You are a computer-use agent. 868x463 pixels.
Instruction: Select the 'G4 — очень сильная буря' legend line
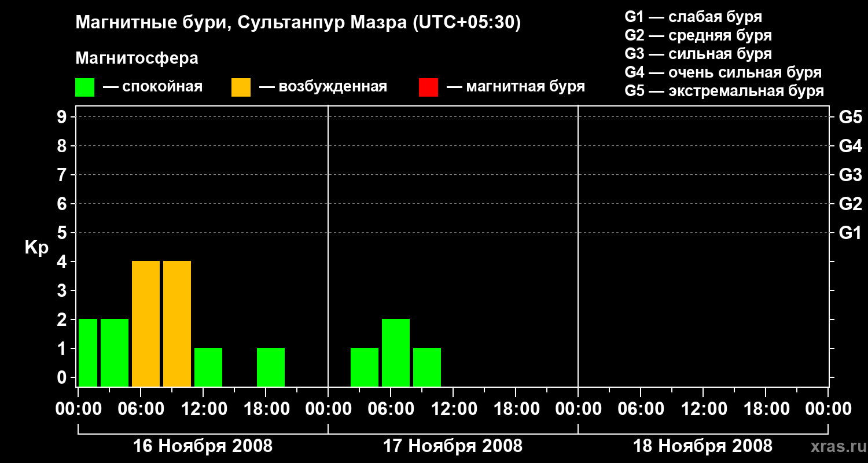(723, 72)
